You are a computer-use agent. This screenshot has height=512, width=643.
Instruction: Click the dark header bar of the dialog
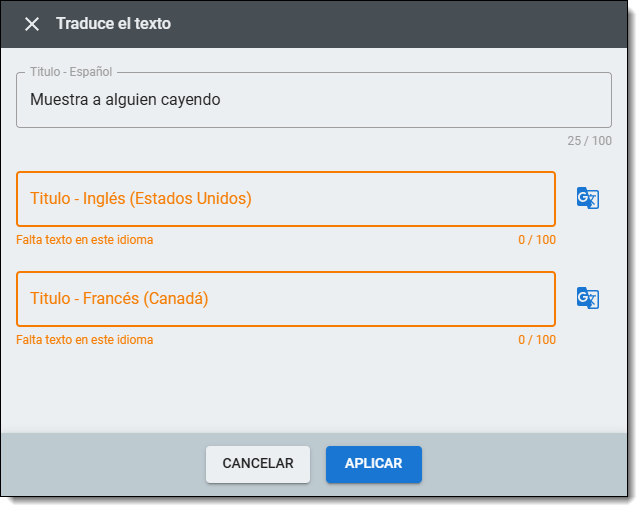pos(400,24)
